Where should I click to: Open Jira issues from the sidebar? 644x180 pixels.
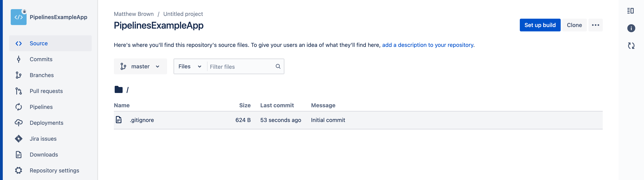coord(43,138)
